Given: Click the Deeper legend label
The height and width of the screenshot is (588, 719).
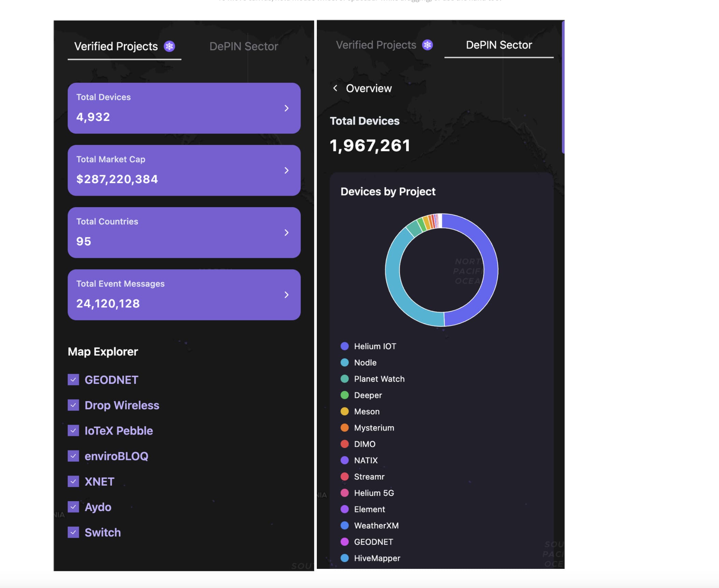Looking at the screenshot, I should pos(368,395).
